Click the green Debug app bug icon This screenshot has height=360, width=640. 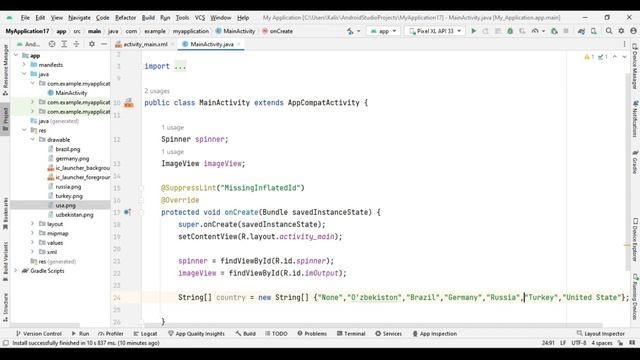[x=510, y=31]
